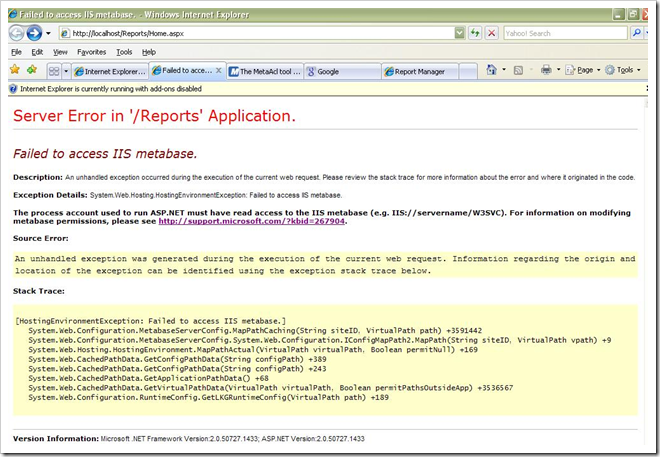This screenshot has width=660, height=457.
Task: Open the tab list dropdown arrow
Action: [66, 71]
